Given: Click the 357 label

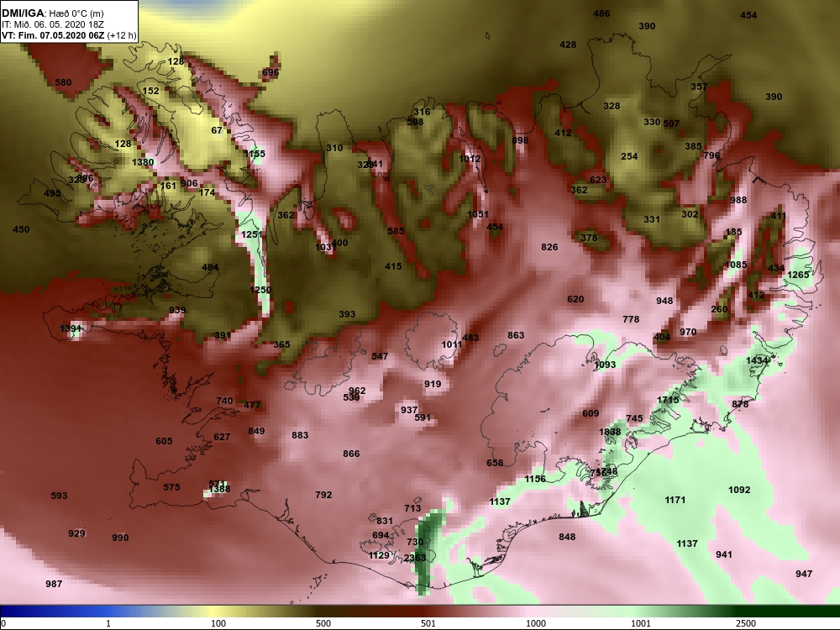Looking at the screenshot, I should click(x=699, y=87).
